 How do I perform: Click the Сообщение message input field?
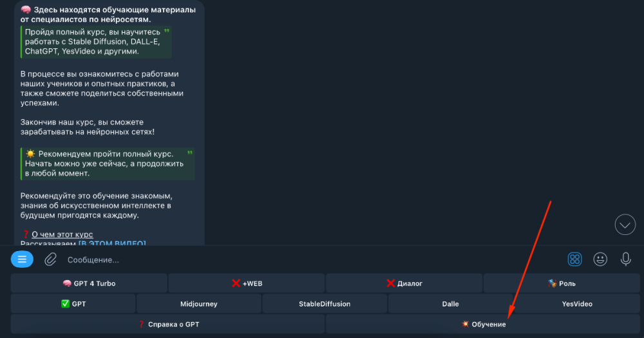tap(309, 259)
